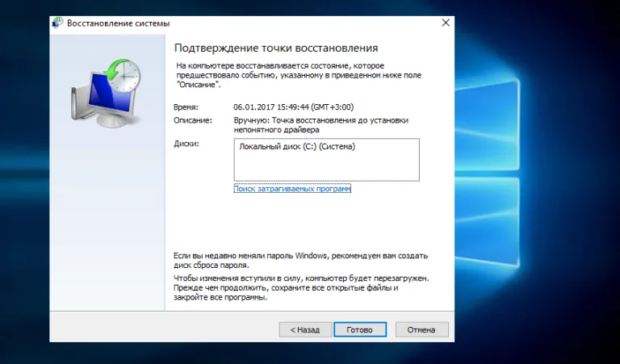The width and height of the screenshot is (620, 364).
Task: Click the Описание: label
Action: (x=193, y=120)
